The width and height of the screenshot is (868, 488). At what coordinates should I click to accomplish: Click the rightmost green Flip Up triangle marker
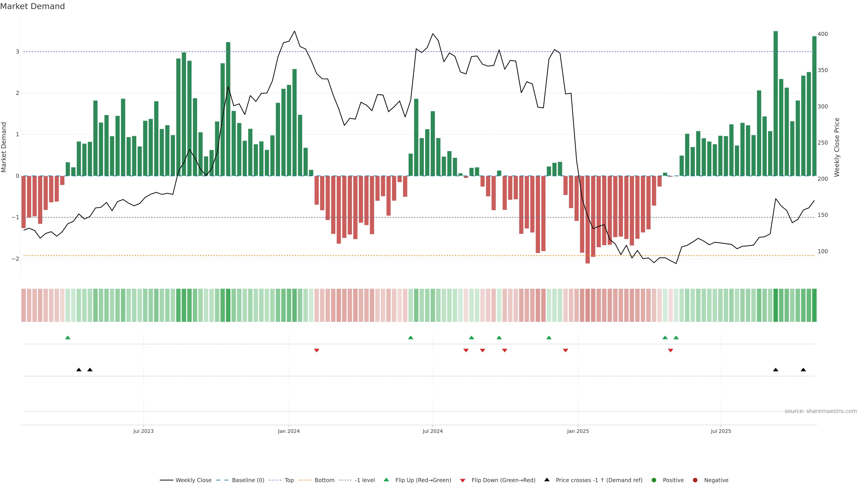pyautogui.click(x=676, y=338)
